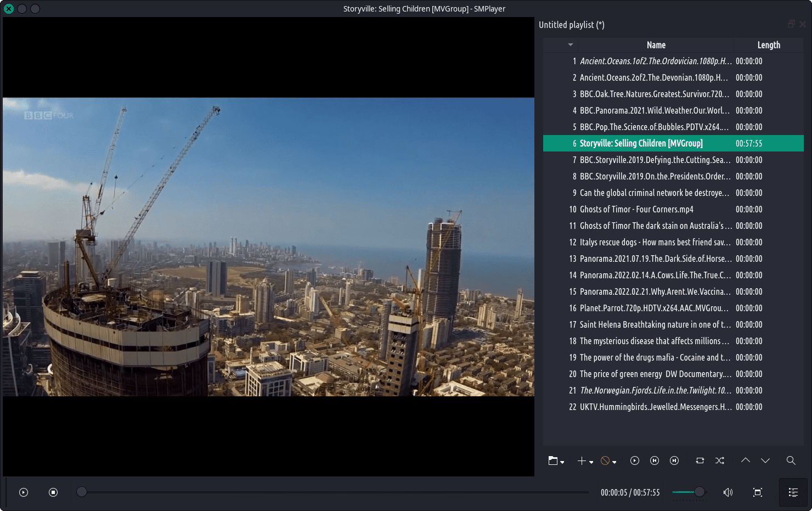Image resolution: width=812 pixels, height=511 pixels.
Task: Close the Untitled playlist panel
Action: (803, 24)
